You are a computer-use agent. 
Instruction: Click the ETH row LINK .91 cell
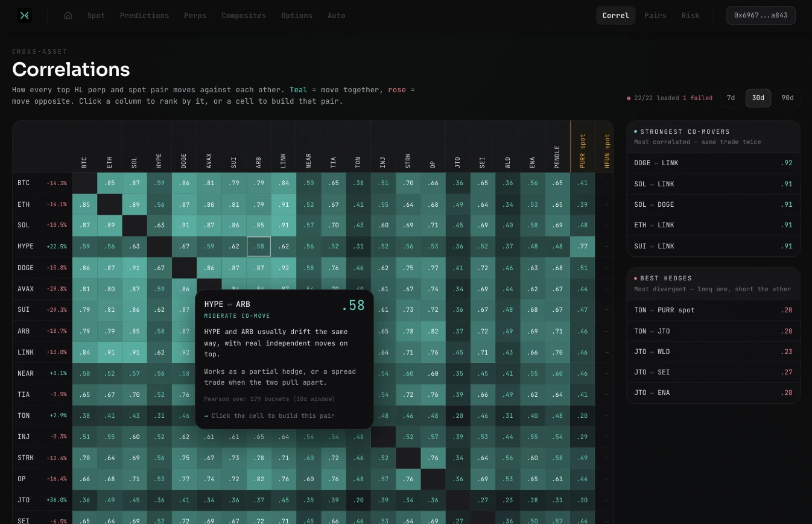click(x=284, y=204)
